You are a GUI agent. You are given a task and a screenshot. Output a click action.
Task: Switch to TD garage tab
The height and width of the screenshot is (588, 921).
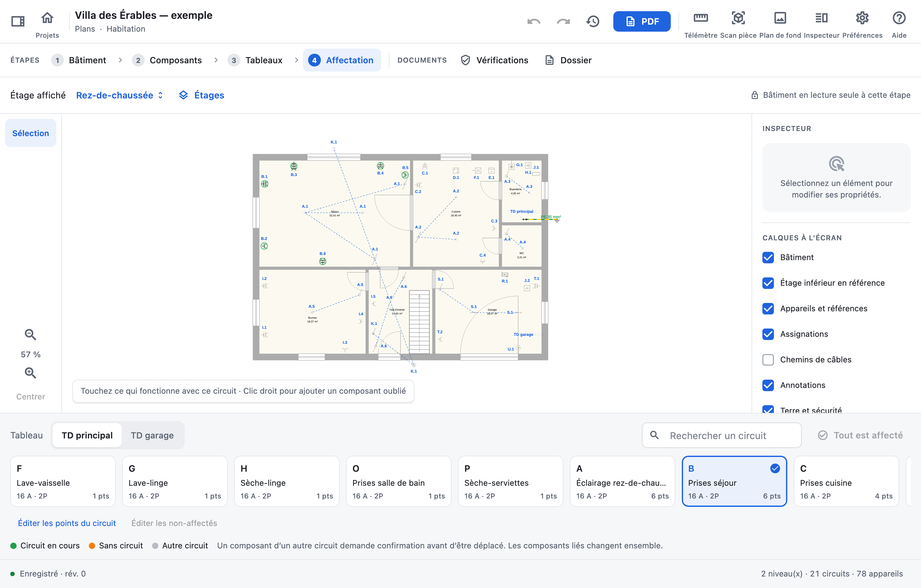click(152, 435)
